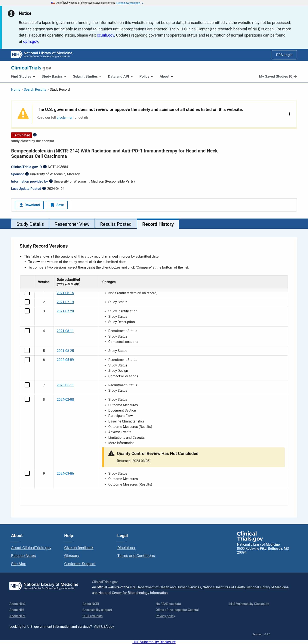Click the NIH National Library of Medicine header logo

[42, 54]
